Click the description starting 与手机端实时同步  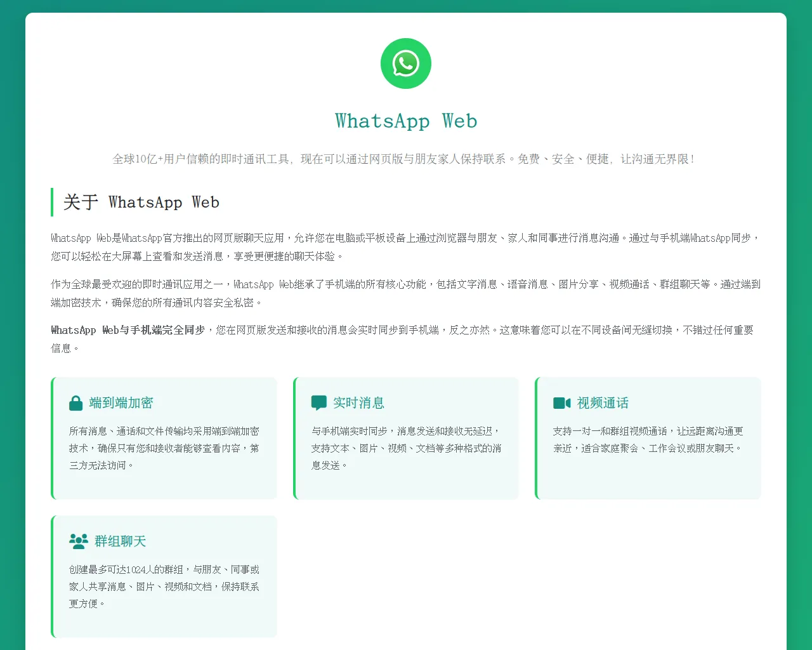[407, 448]
